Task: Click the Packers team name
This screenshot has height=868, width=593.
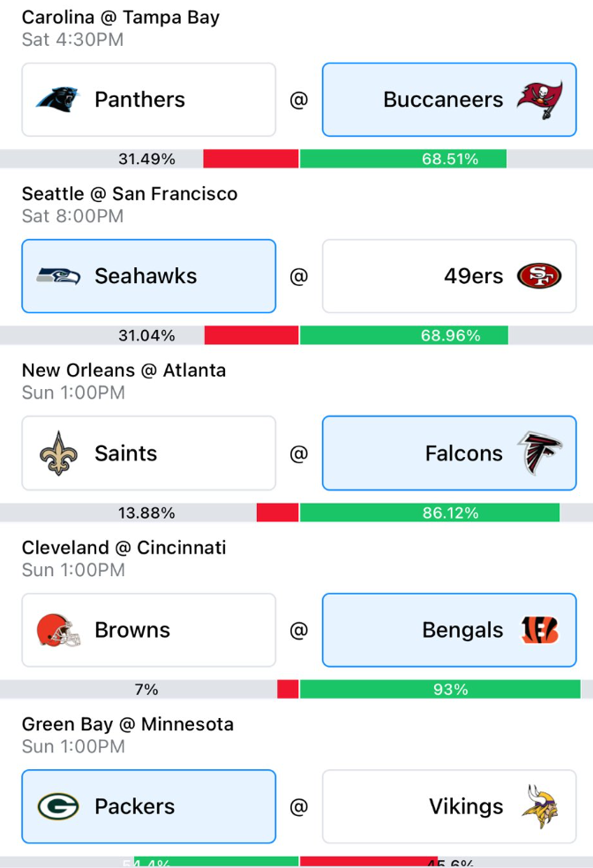Action: pyautogui.click(x=134, y=806)
